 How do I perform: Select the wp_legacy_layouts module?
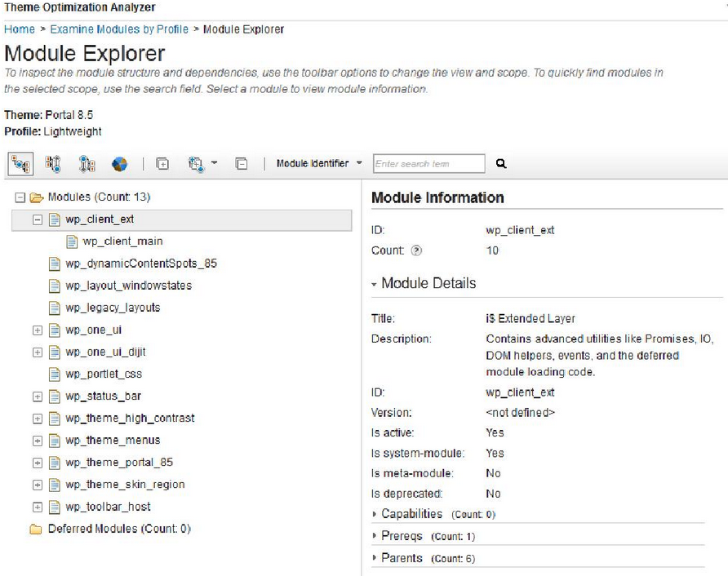(x=113, y=308)
